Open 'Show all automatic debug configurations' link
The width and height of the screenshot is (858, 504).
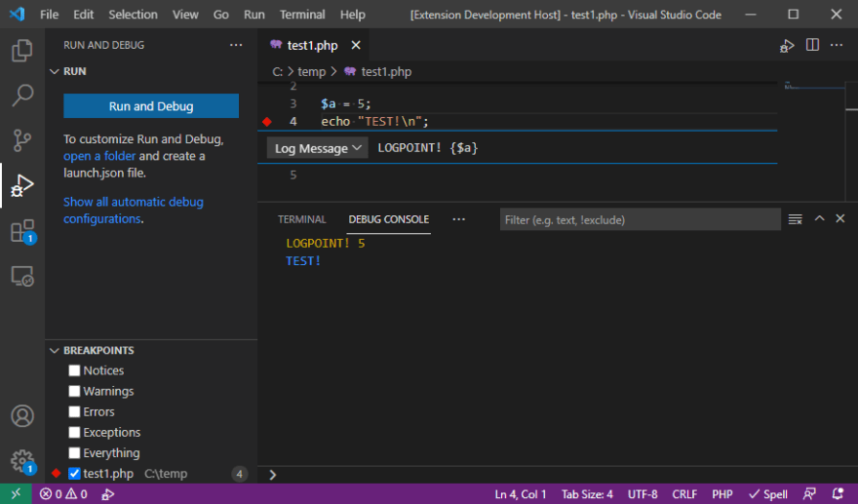[x=133, y=211]
